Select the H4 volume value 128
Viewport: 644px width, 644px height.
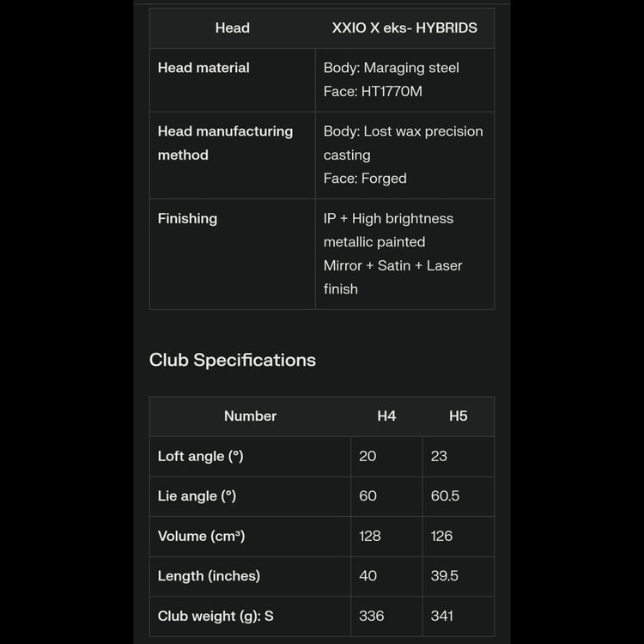(370, 537)
